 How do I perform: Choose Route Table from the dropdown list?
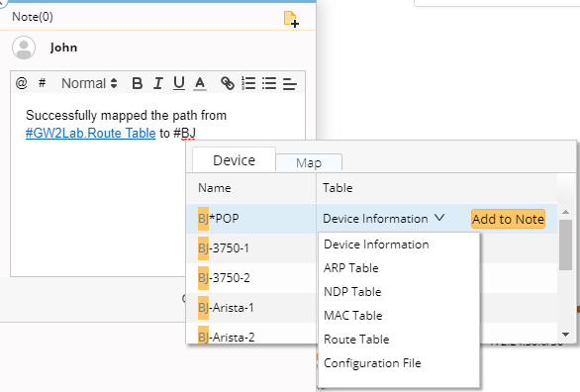coord(356,340)
